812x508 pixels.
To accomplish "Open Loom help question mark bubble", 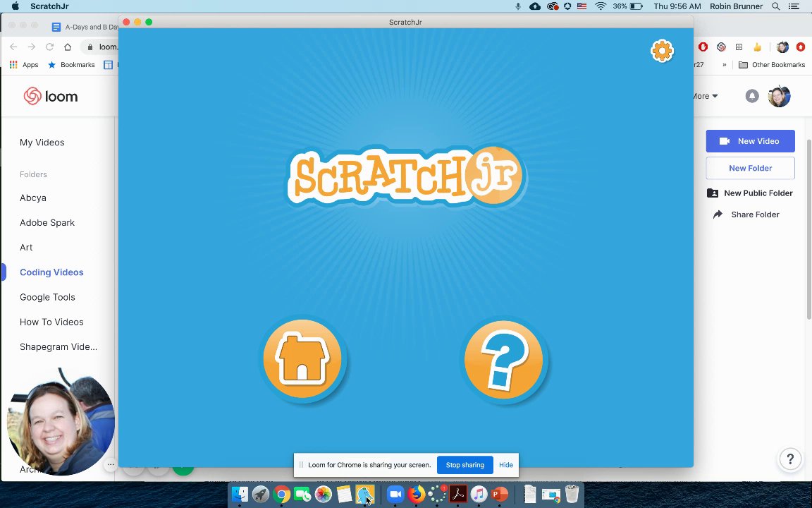I will click(x=790, y=459).
